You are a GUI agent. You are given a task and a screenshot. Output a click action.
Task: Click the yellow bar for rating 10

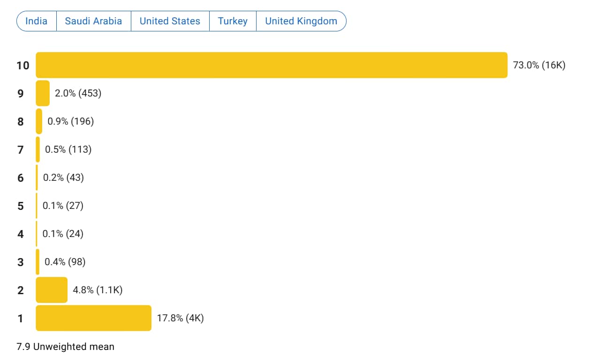(x=272, y=65)
